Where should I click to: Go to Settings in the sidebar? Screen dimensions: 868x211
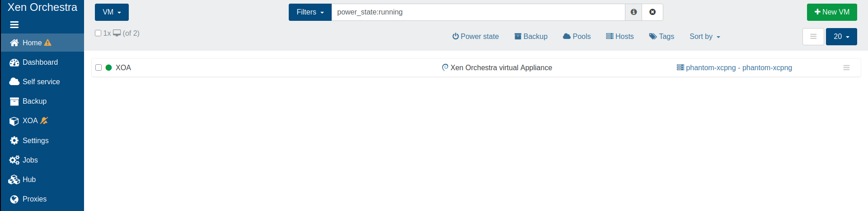[x=35, y=141]
